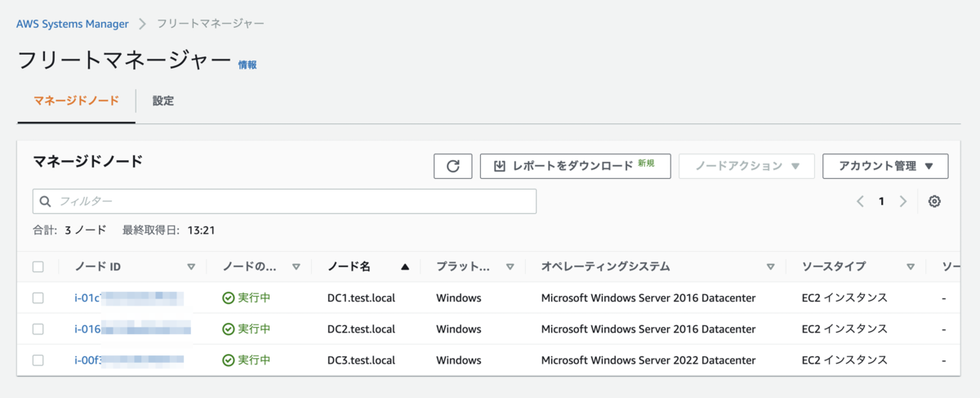This screenshot has width=980, height=398.
Task: Open the ノードアクション dropdown
Action: point(746,166)
